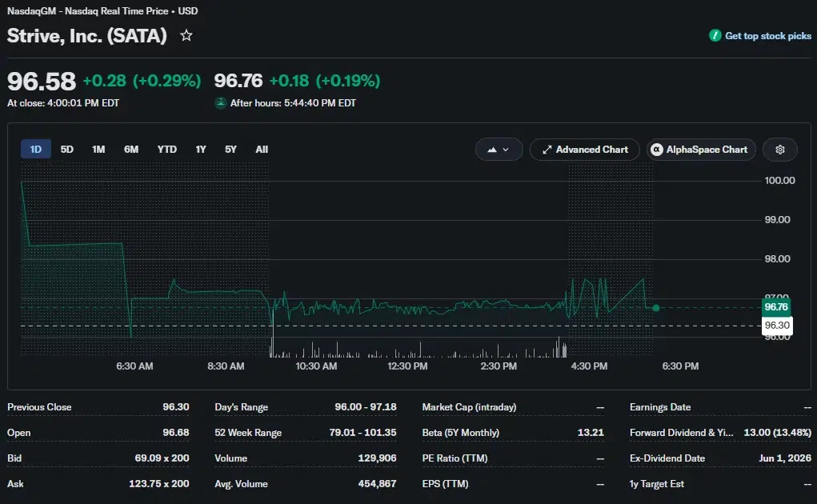Click the Previous Close value 96.30
Image resolution: width=817 pixels, height=504 pixels.
coord(175,406)
